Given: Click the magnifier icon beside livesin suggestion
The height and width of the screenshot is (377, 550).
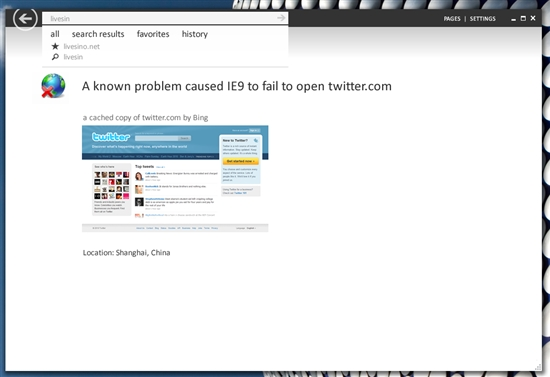Looking at the screenshot, I should 55,57.
